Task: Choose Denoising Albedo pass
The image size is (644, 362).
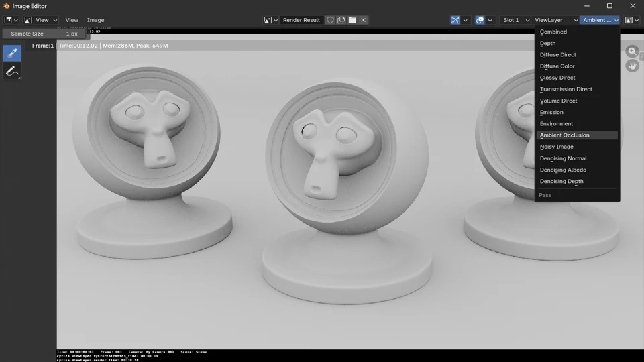Action: click(577, 170)
